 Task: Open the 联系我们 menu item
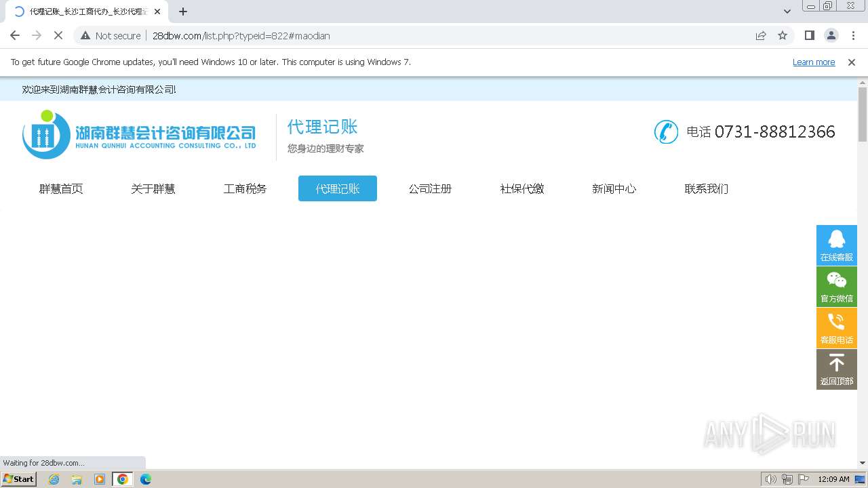coord(707,188)
